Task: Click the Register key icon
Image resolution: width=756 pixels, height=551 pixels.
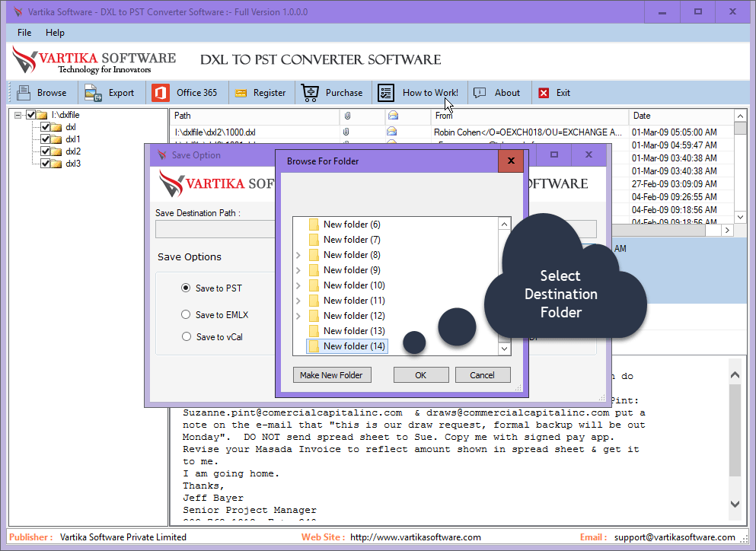Action: click(241, 93)
